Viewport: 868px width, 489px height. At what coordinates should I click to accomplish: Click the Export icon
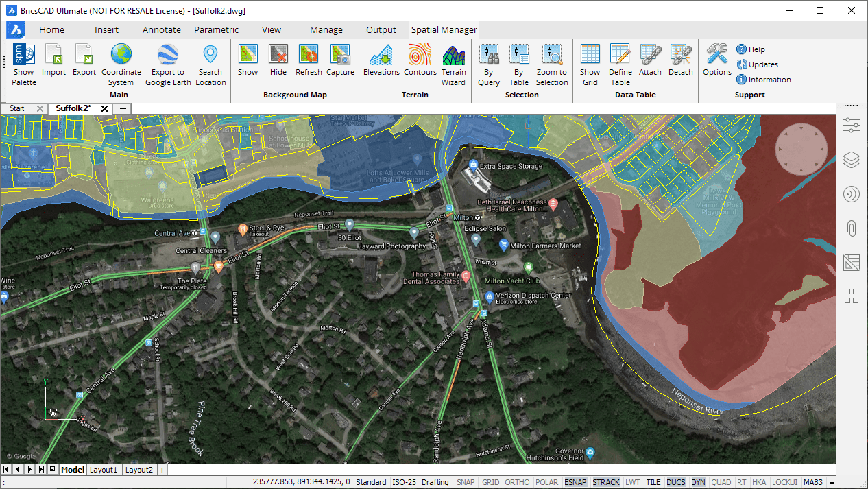[84, 60]
